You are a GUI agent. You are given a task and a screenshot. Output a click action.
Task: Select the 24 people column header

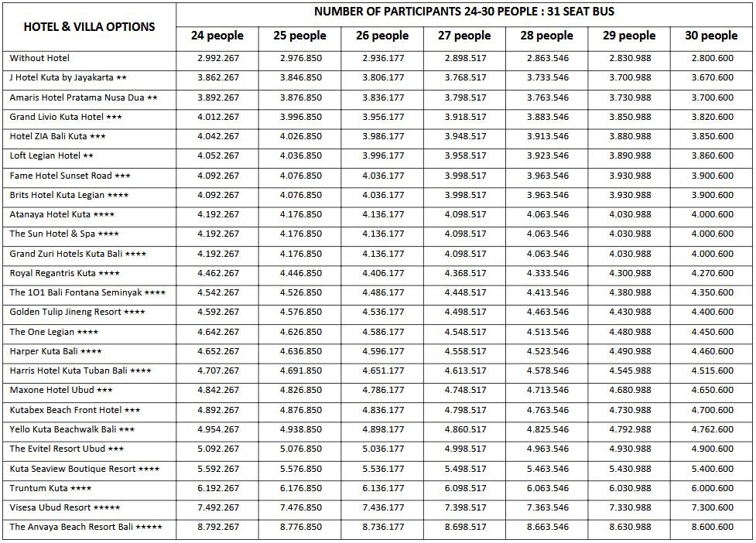click(x=217, y=36)
